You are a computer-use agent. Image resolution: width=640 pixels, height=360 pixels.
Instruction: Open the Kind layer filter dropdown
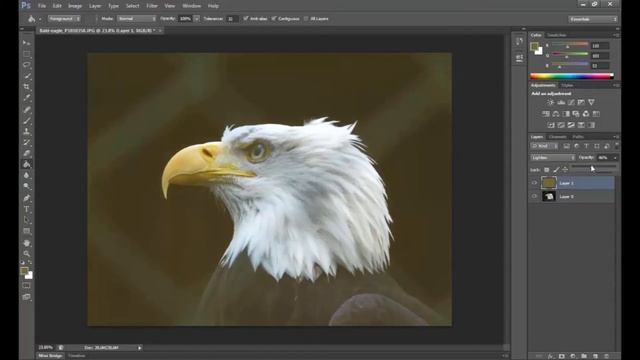[544, 146]
